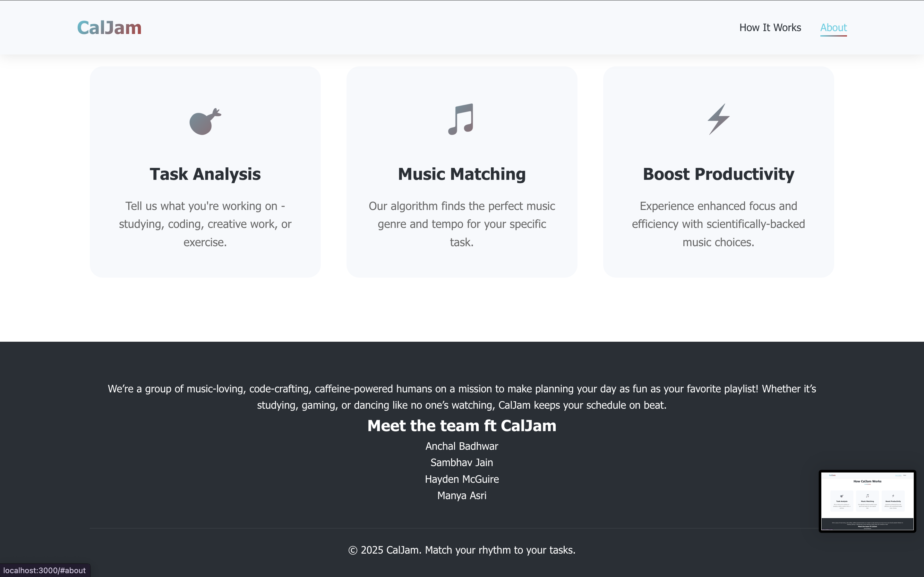Click the Task Analysis description text
924x577 pixels.
[205, 224]
